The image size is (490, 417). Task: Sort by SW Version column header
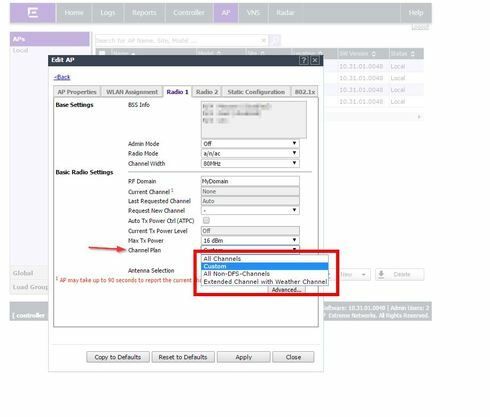[363, 53]
